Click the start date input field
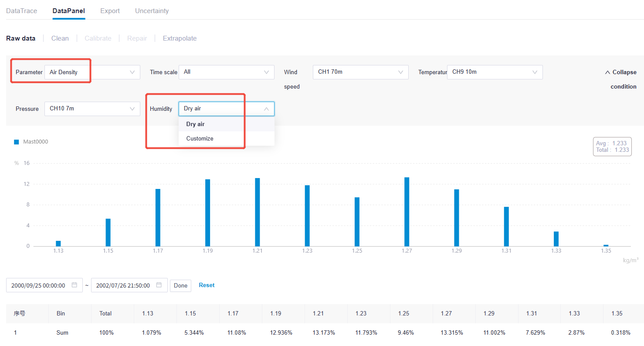 38,285
